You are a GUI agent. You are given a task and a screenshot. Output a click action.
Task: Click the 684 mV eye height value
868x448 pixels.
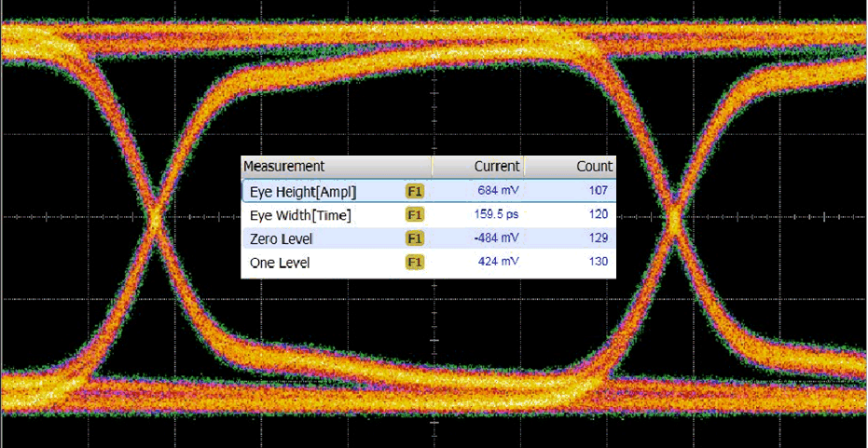498,191
